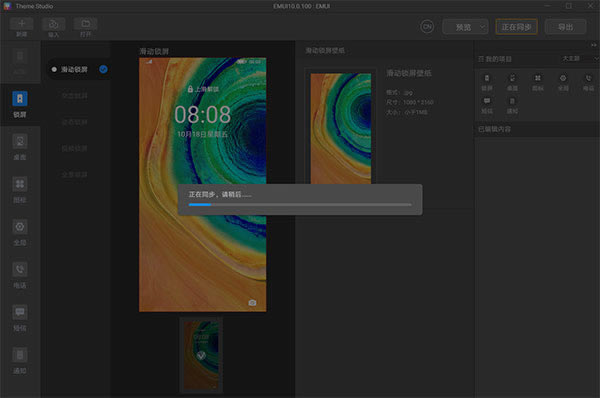Viewport: 600px width, 398px height.
Task: Click the 已编辑内容 section header
Action: click(x=494, y=129)
